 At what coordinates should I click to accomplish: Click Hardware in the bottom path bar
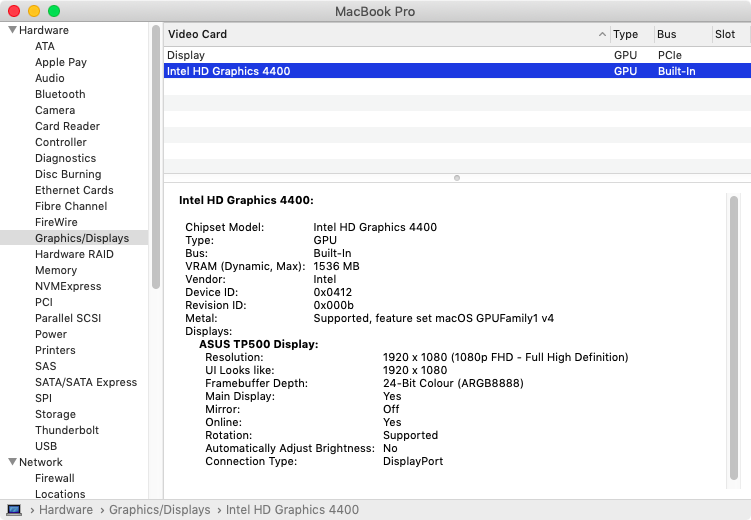click(66, 510)
